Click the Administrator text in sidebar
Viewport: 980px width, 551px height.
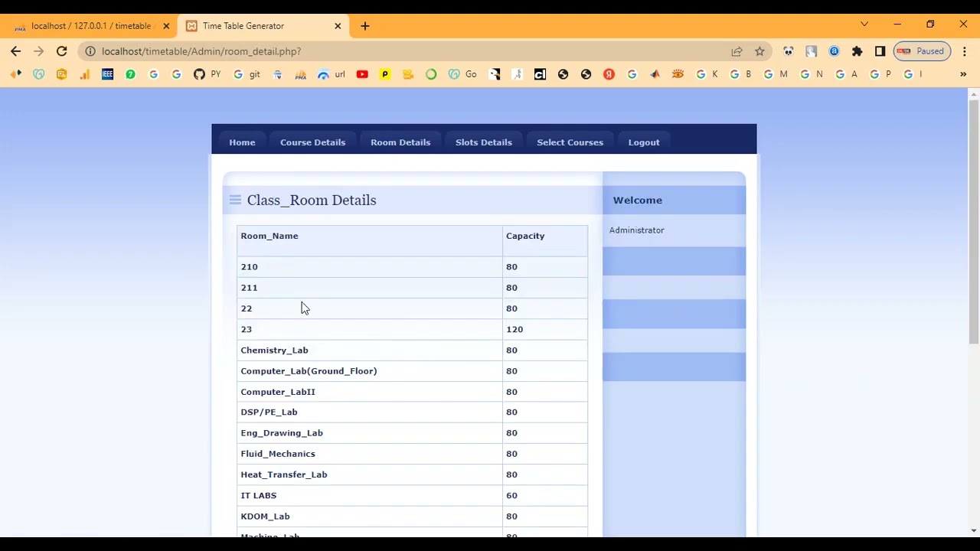click(637, 230)
